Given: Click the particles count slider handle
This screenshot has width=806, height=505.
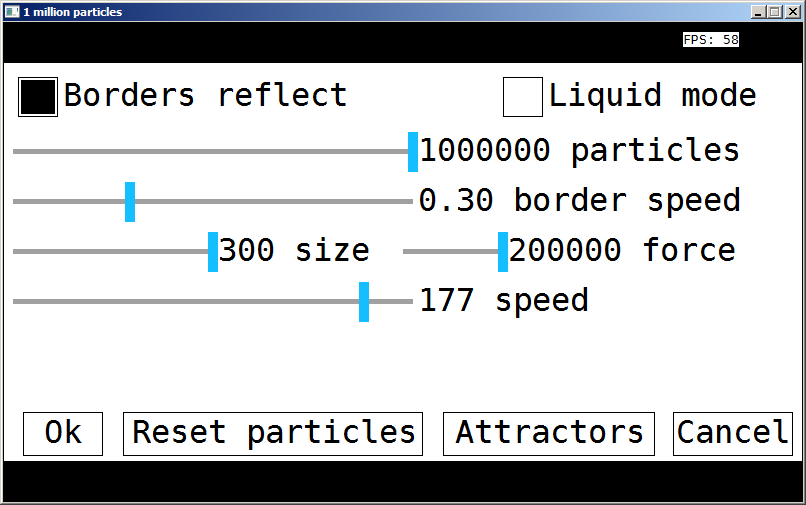Looking at the screenshot, I should tap(413, 152).
